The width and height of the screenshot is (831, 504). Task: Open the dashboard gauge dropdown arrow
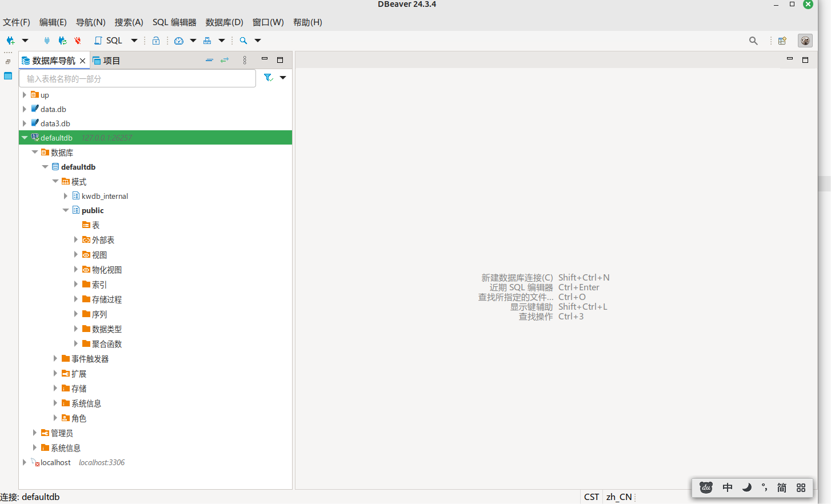pyautogui.click(x=193, y=41)
